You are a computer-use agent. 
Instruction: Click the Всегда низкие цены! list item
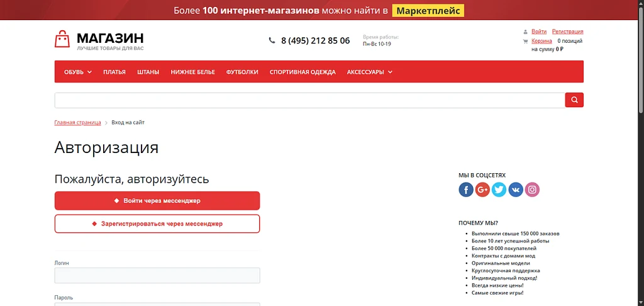(x=497, y=285)
